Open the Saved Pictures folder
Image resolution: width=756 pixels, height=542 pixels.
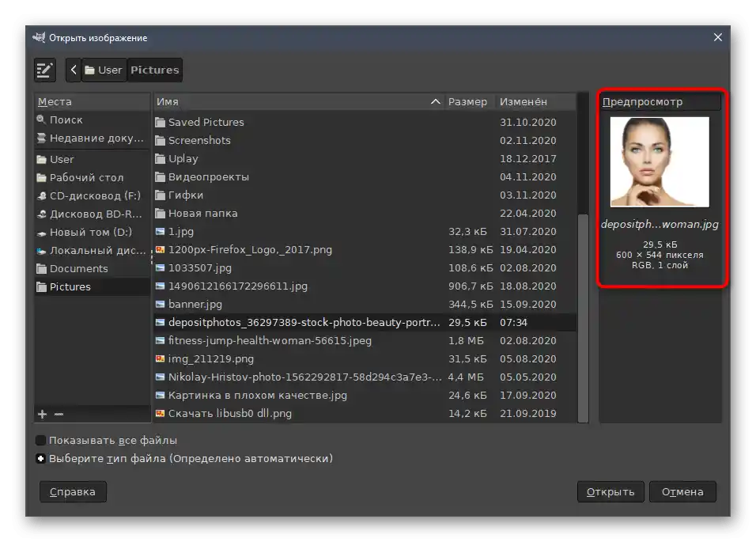(365, 122)
